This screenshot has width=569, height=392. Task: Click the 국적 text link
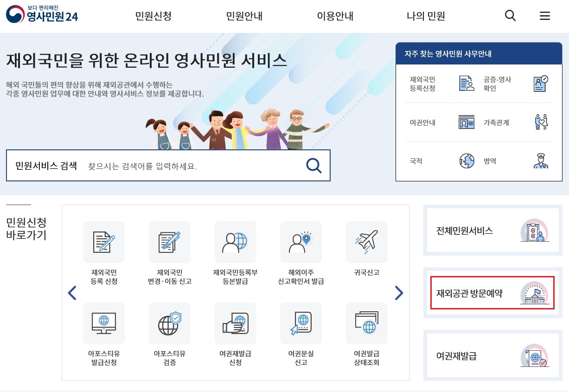pos(416,161)
